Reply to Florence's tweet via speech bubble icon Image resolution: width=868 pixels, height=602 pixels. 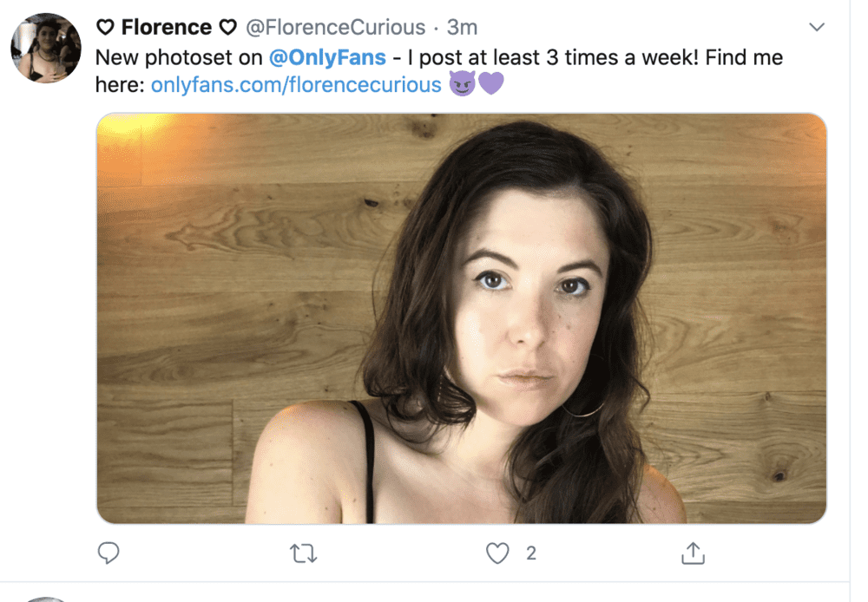108,553
